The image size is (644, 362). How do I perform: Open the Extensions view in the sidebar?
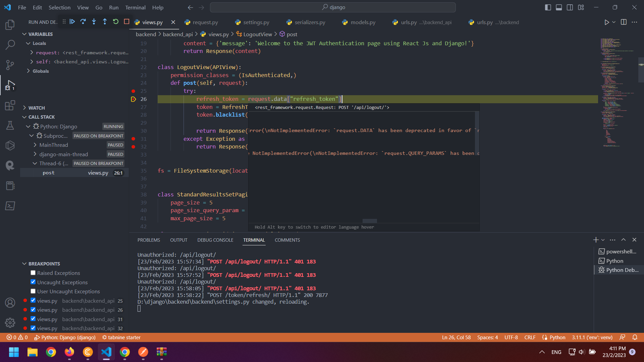(10, 105)
